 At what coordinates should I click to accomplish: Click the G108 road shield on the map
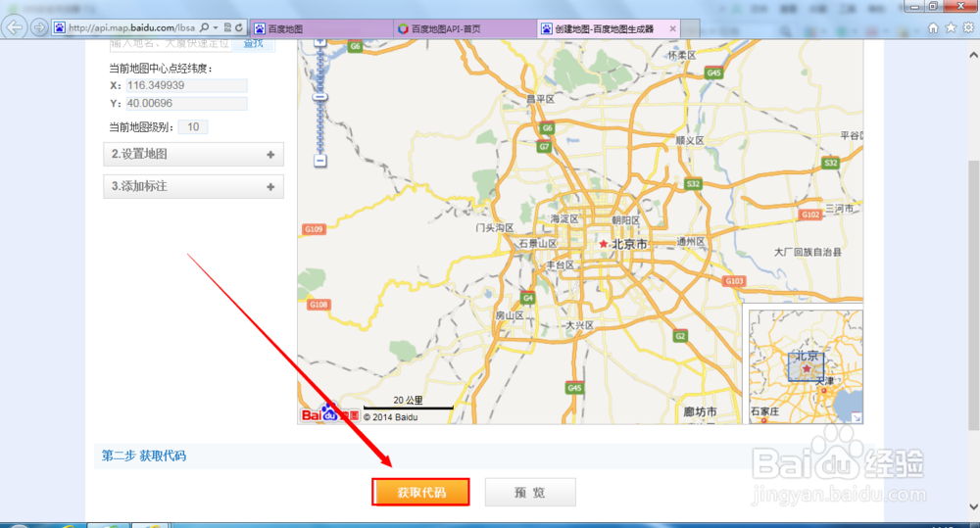(x=318, y=305)
